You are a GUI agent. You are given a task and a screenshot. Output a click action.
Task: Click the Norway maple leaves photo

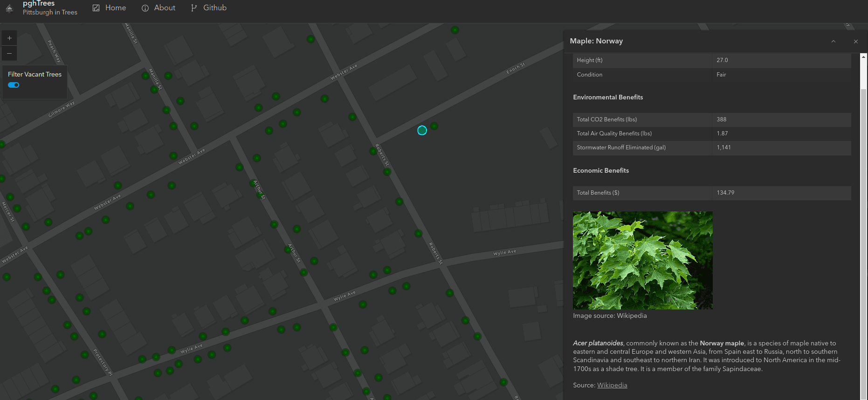click(642, 260)
